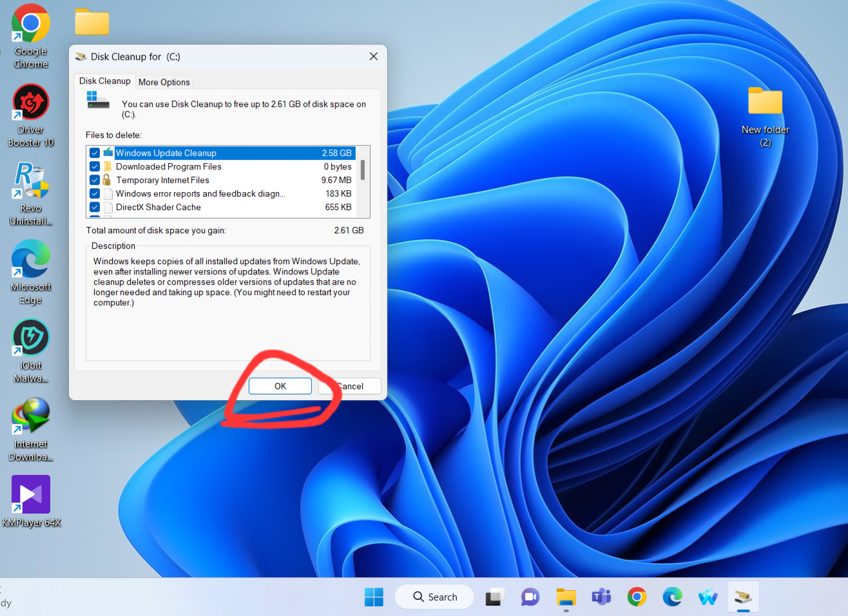This screenshot has height=616, width=848.
Task: Uncheck the Windows Update Cleanup checkbox
Action: [95, 153]
